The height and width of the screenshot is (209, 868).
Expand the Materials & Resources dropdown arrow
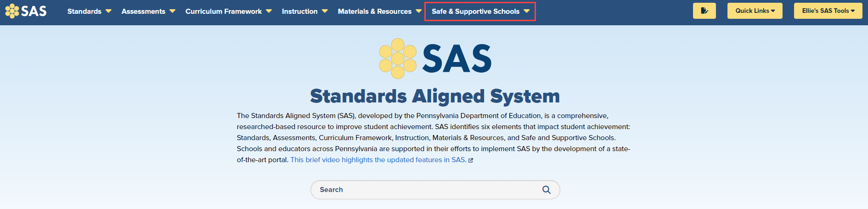418,11
